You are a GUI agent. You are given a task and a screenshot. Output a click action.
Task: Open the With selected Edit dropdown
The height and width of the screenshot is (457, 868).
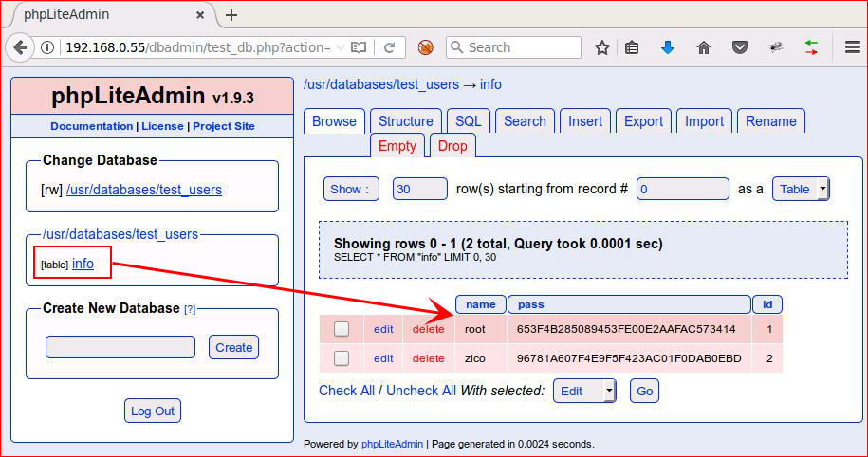coord(584,392)
